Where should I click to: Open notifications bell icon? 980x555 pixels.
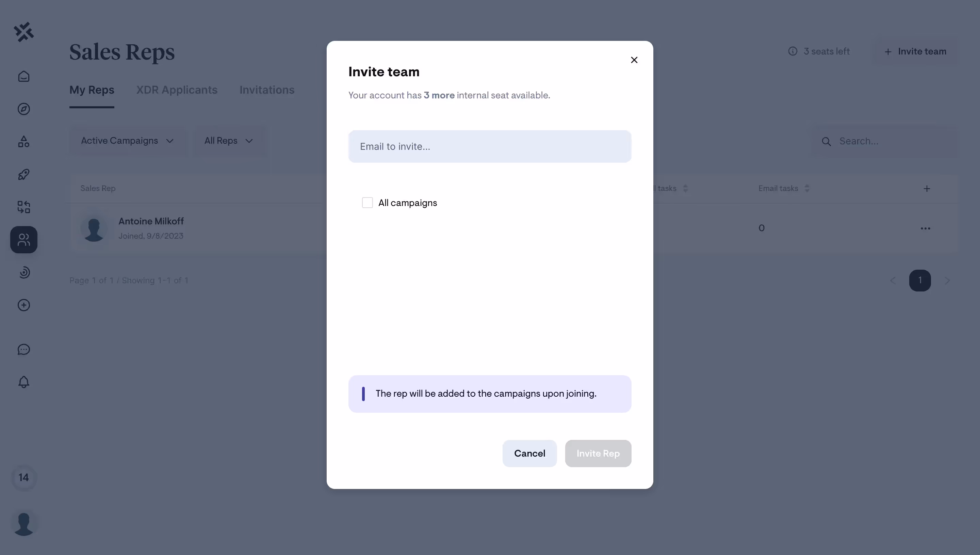23,382
